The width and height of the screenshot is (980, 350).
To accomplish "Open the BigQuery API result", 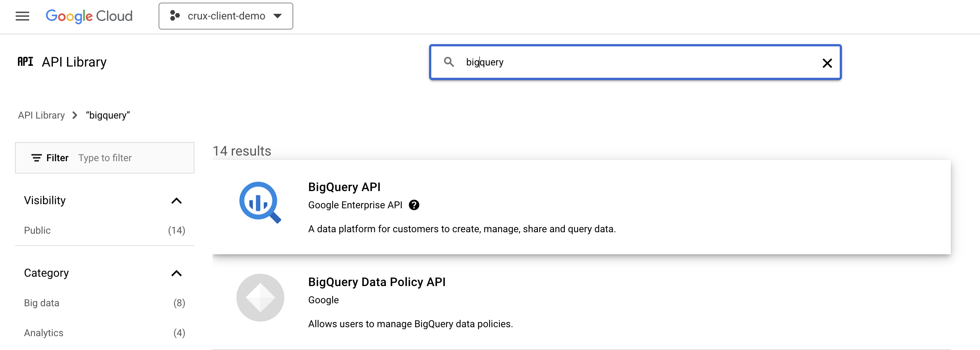I will click(x=581, y=207).
